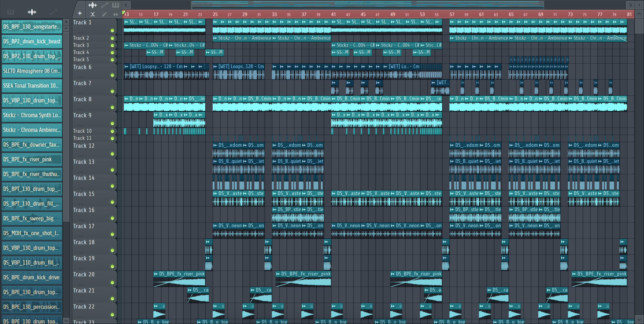The image size is (644, 324).
Task: Click the picker panel vertical scrollbar thumb
Action: (x=66, y=126)
